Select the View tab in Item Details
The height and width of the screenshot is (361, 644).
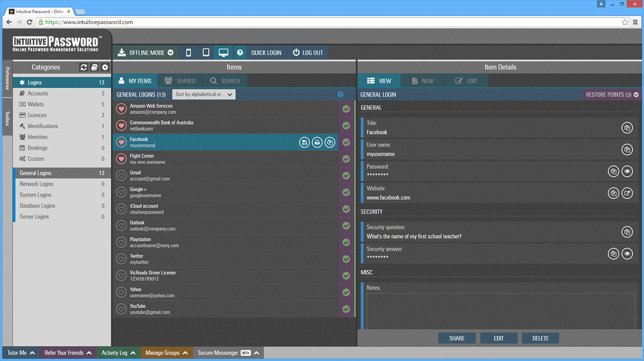[x=379, y=81]
